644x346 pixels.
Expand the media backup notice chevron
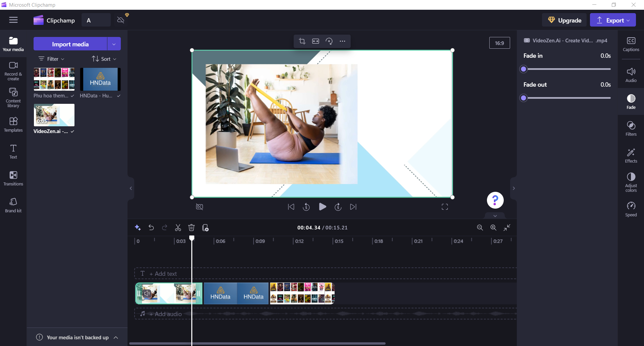pos(116,337)
